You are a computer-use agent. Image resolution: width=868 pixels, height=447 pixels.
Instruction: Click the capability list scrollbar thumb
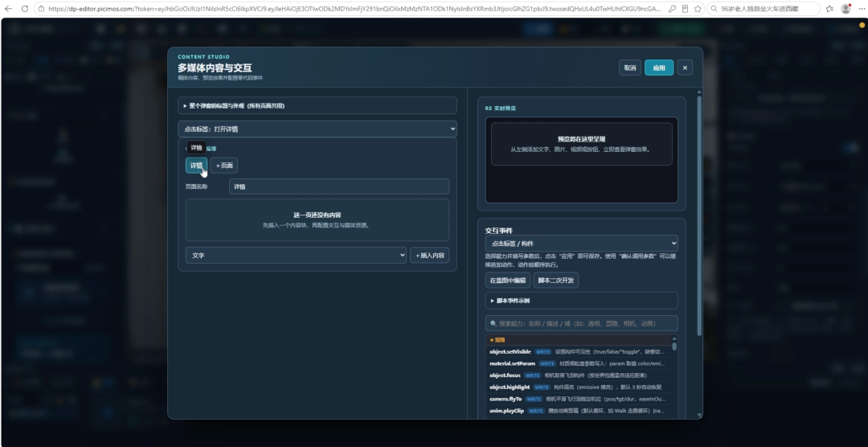[x=674, y=347]
